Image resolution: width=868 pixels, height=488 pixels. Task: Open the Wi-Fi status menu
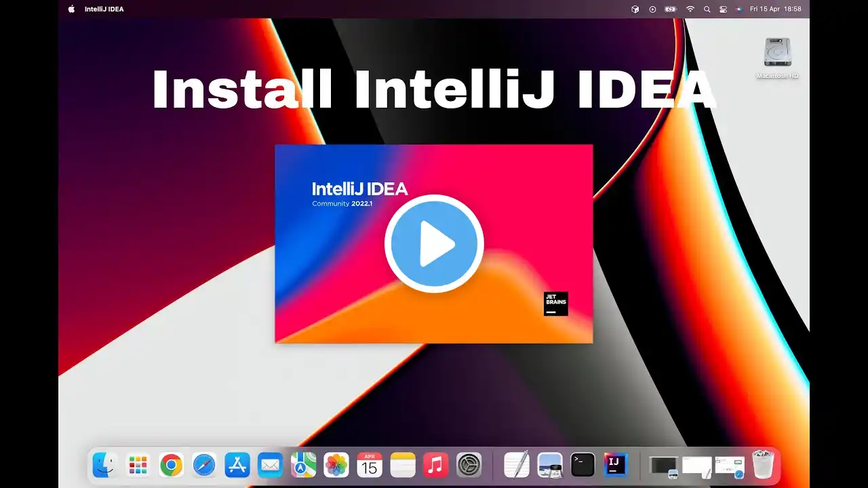click(x=690, y=9)
